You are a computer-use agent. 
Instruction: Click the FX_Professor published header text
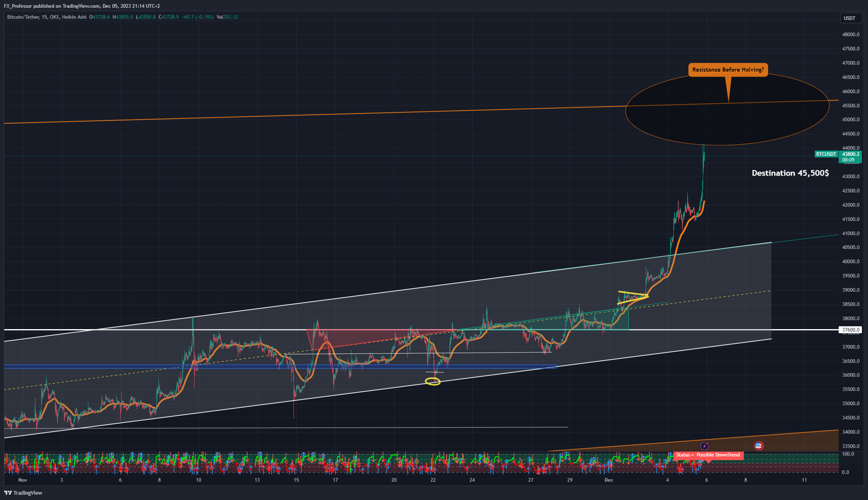82,6
